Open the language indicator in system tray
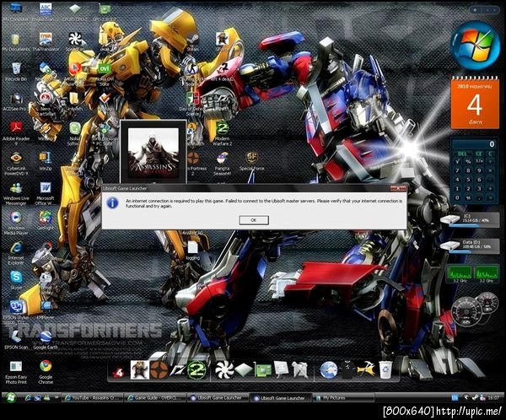 tap(455, 398)
